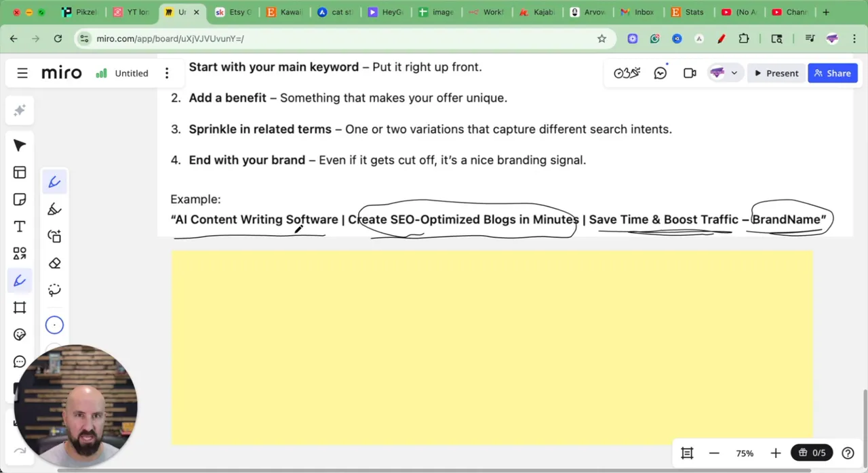Image resolution: width=868 pixels, height=473 pixels.
Task: Open the 0/5 learning progress button
Action: point(812,453)
